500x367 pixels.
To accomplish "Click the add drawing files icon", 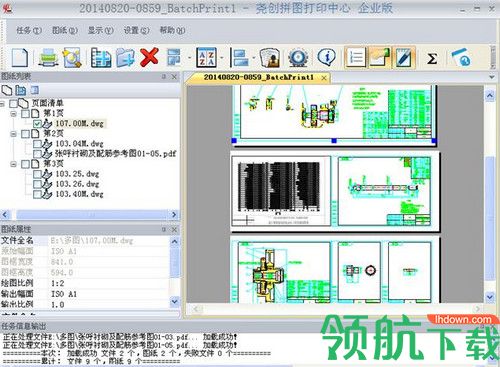I will point(101,58).
